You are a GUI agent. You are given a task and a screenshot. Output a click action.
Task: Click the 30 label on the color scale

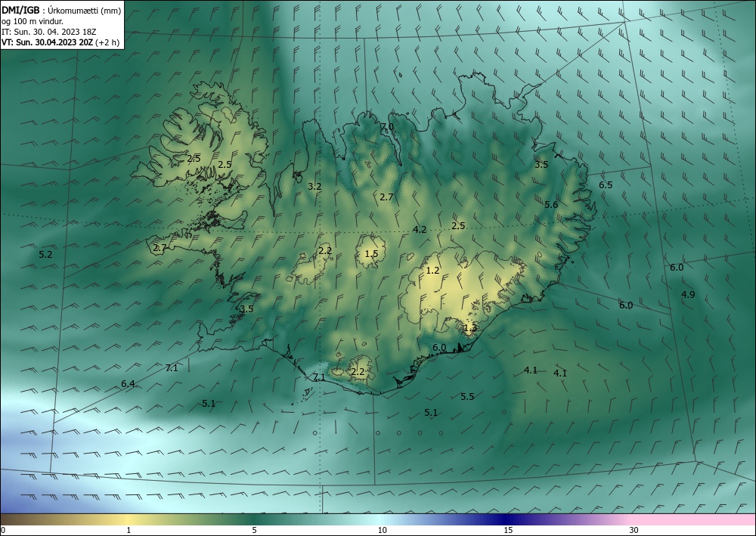click(x=634, y=530)
